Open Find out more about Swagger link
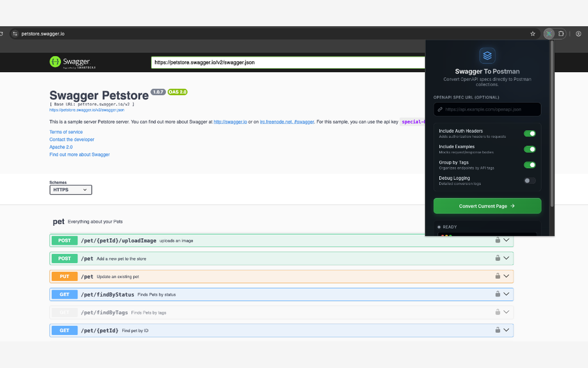588x368 pixels. tap(79, 155)
